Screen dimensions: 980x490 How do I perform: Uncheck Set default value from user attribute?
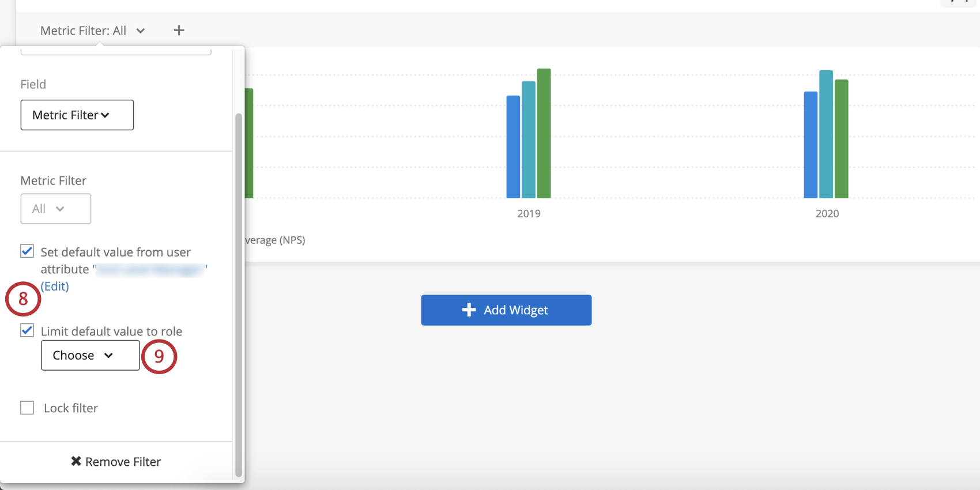pyautogui.click(x=27, y=251)
